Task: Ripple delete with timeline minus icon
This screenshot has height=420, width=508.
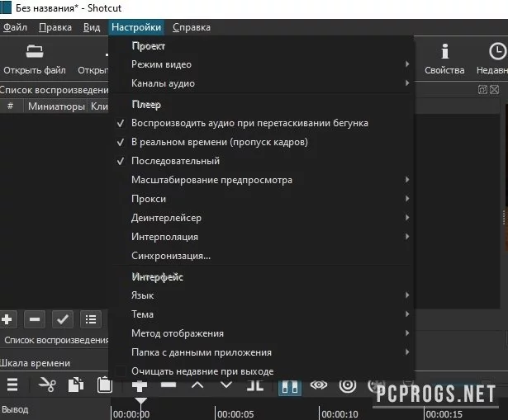Action: pos(169,385)
